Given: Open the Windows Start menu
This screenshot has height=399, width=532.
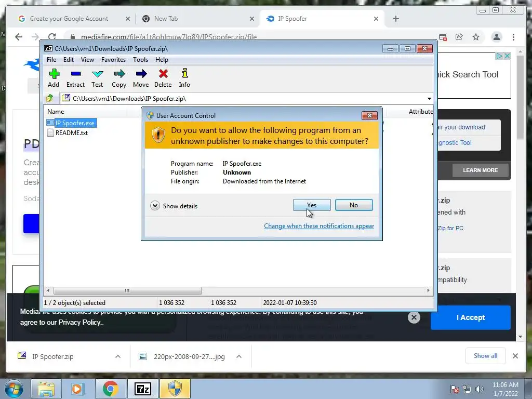Looking at the screenshot, I should [14, 389].
